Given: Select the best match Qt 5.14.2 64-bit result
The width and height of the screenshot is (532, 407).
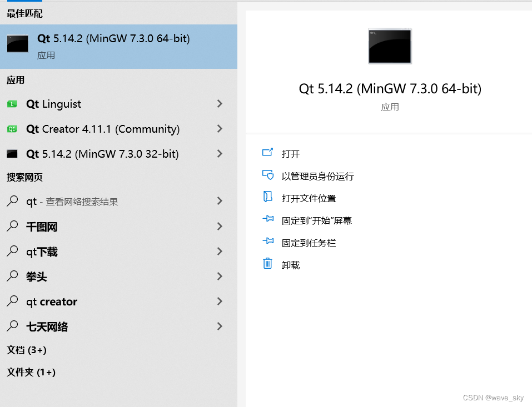Looking at the screenshot, I should click(118, 47).
